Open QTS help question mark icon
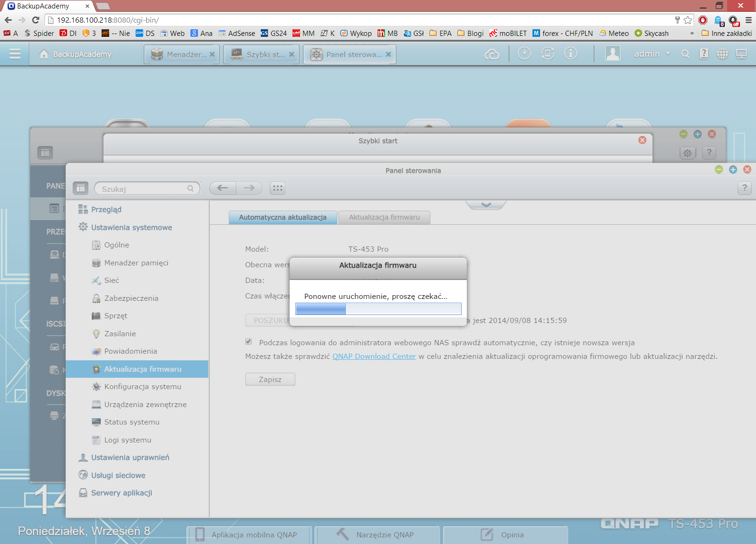The width and height of the screenshot is (756, 544). tap(704, 54)
